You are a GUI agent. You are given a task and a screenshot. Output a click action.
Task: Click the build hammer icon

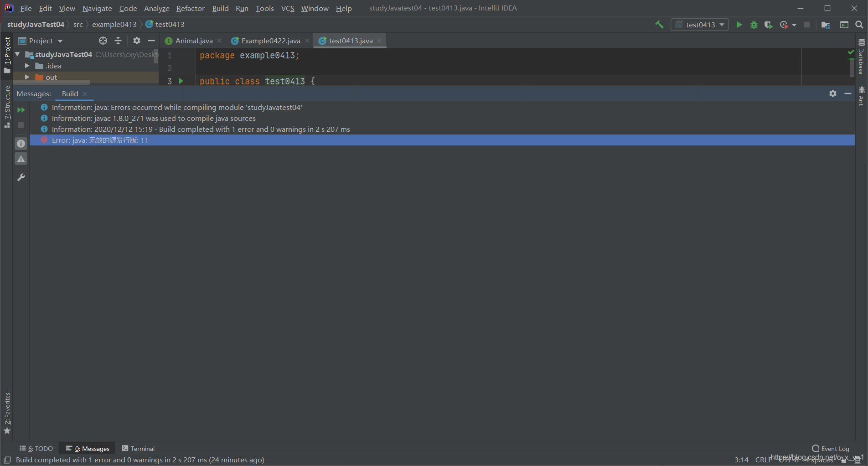pyautogui.click(x=659, y=24)
